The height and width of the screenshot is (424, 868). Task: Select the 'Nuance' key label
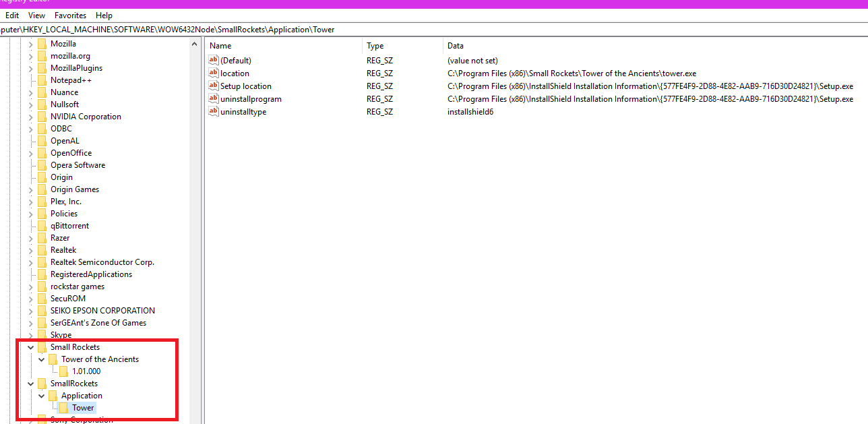64,92
